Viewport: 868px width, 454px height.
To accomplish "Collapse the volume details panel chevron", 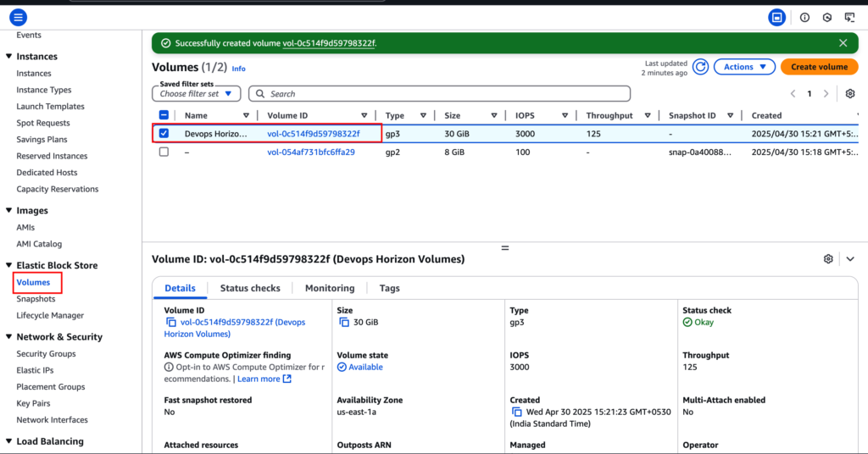I will click(x=850, y=259).
